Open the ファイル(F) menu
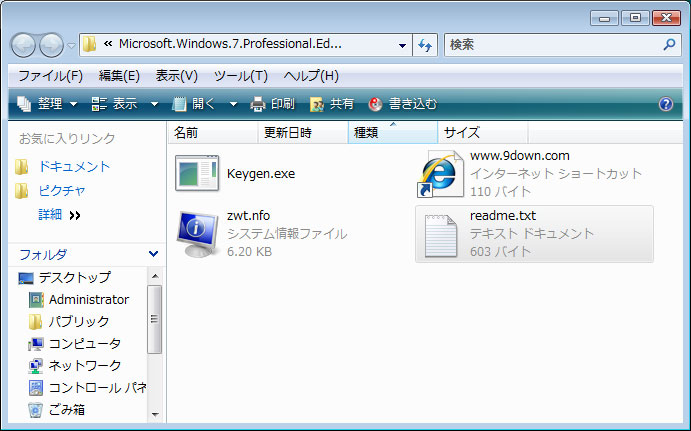The image size is (691, 431). pyautogui.click(x=51, y=76)
